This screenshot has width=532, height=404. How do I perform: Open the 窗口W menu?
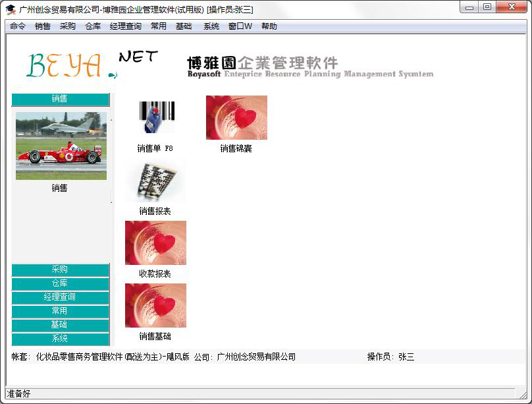click(240, 26)
